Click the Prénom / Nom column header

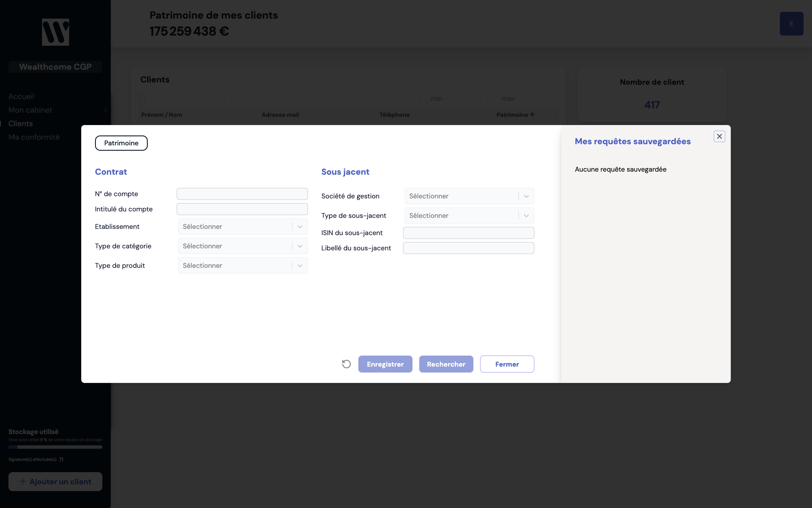[162, 115]
